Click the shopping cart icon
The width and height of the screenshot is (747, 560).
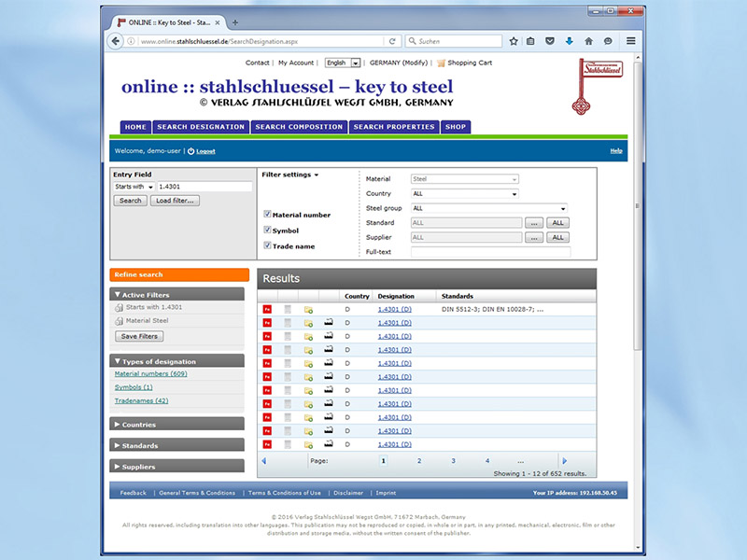click(x=441, y=63)
